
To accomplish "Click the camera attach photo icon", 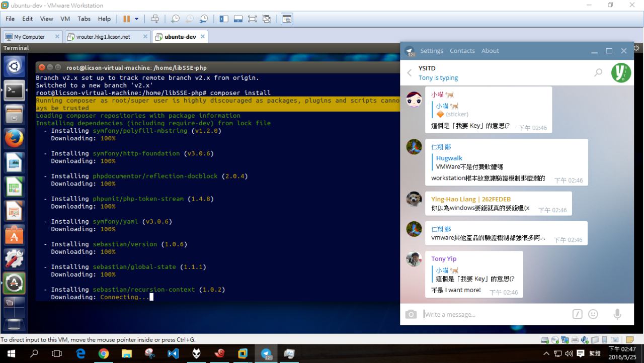I will 411,314.
